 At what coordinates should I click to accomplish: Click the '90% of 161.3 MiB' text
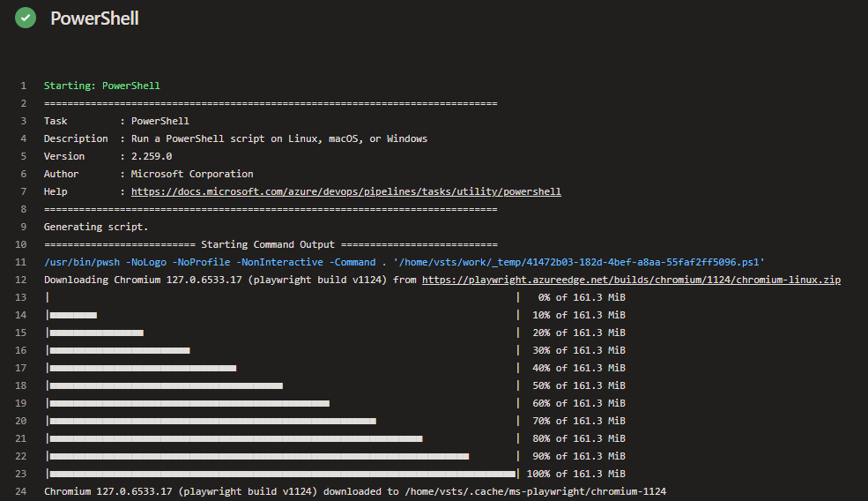[578, 456]
